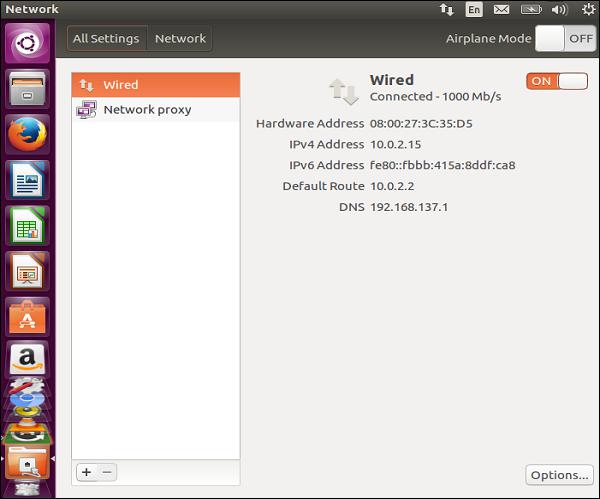Open Amazon launcher icon
The image size is (600, 499).
click(x=27, y=358)
